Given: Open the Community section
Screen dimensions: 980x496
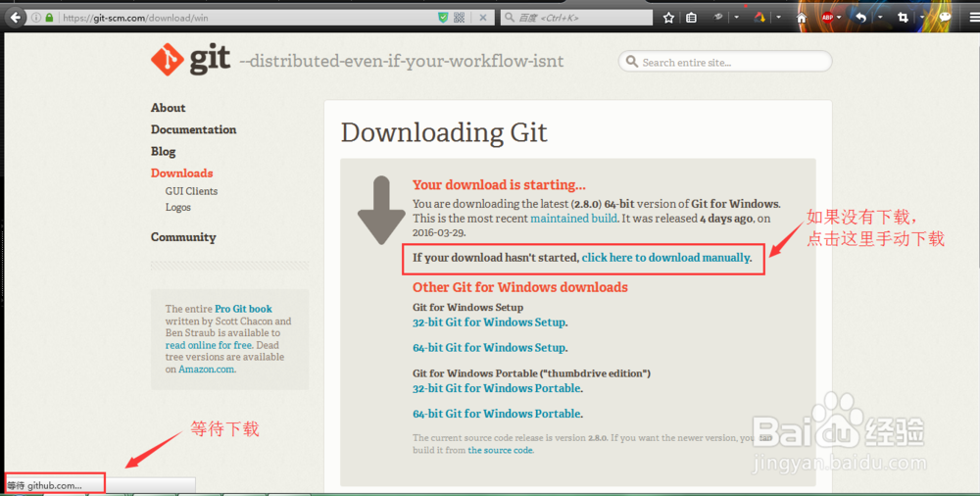Looking at the screenshot, I should click(x=183, y=237).
